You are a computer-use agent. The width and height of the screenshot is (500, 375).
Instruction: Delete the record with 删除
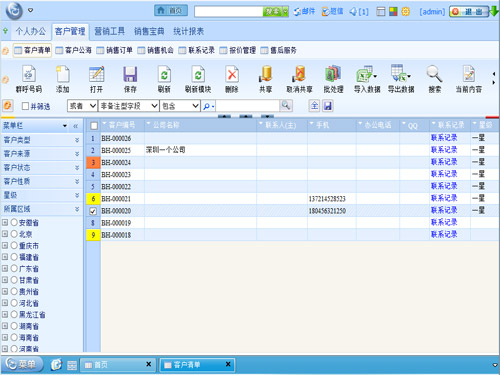(x=232, y=79)
